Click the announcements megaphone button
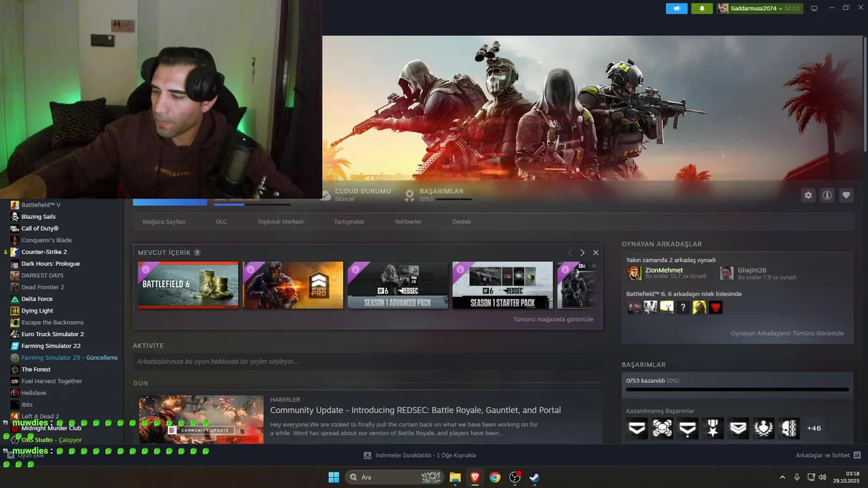The height and width of the screenshot is (488, 868). (677, 8)
